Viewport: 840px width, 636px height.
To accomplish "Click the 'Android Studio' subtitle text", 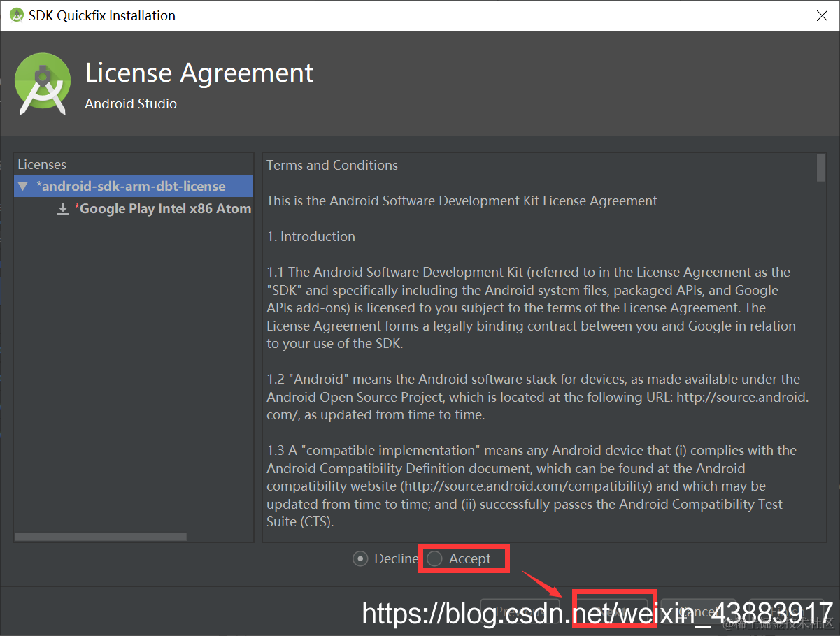I will point(131,103).
